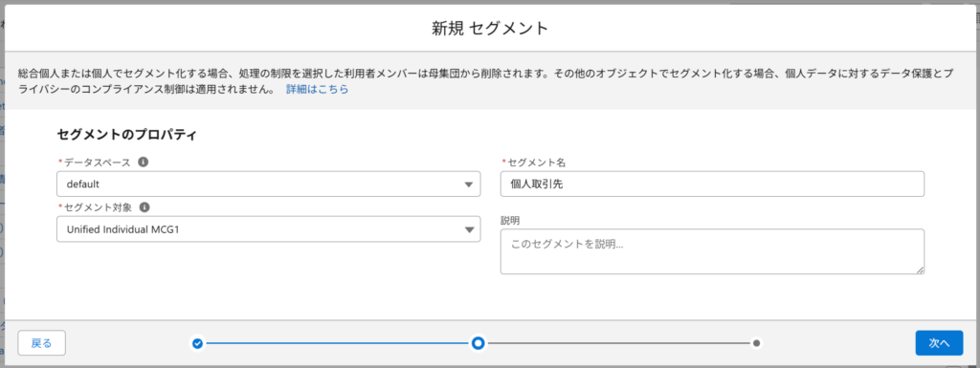This screenshot has height=368, width=980.
Task: Click the セグメント名 input field
Action: pos(712,184)
